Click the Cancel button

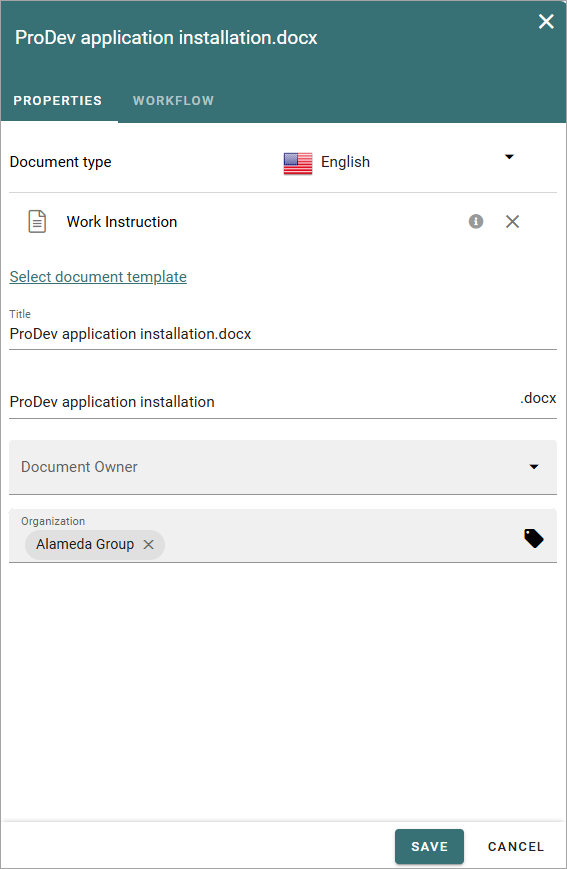click(x=515, y=846)
